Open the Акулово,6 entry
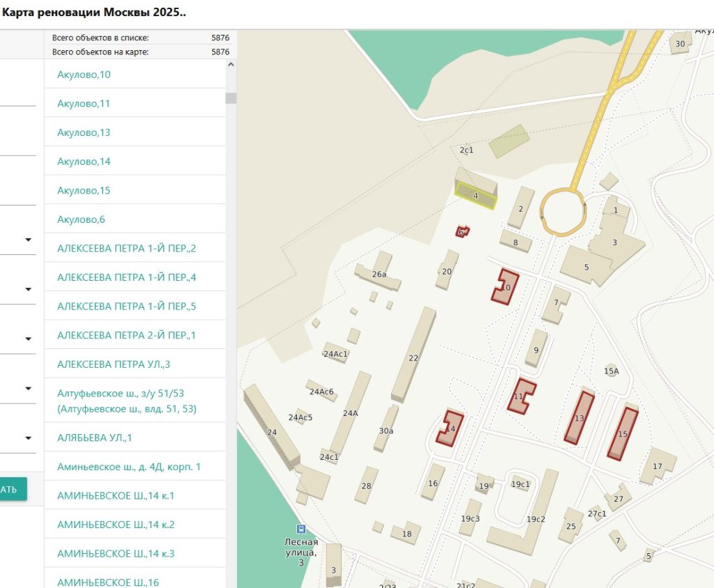 [x=135, y=219]
